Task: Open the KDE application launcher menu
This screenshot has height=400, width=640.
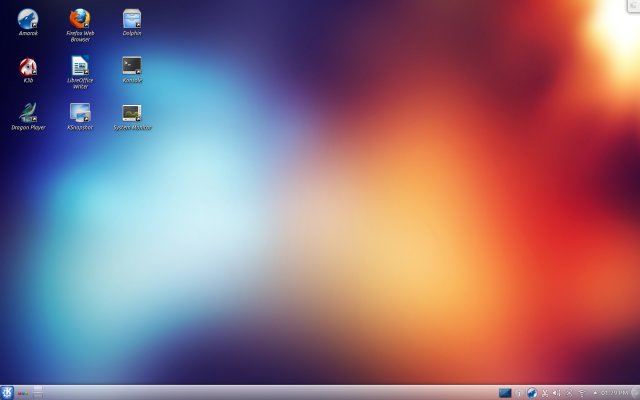Action: pos(7,393)
